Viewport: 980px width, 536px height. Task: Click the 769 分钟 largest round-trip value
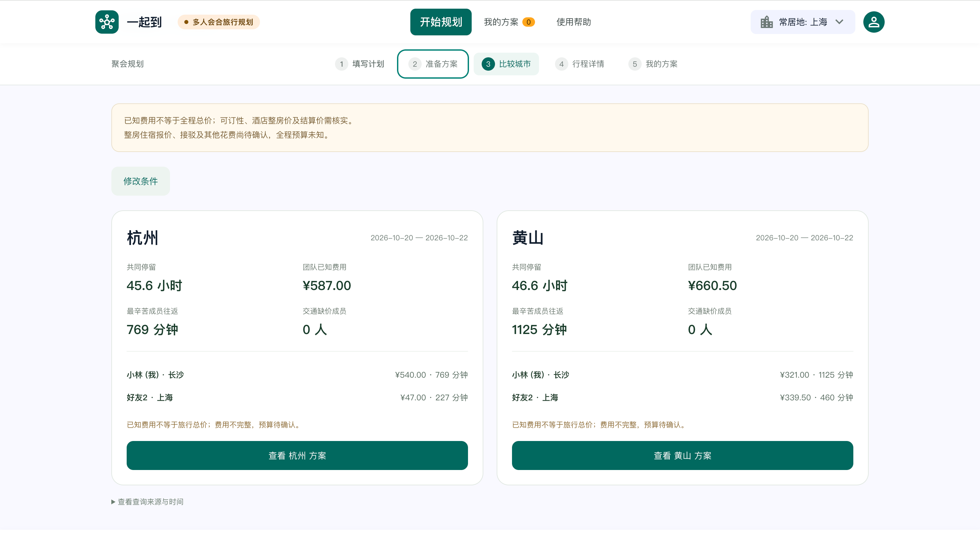[152, 329]
